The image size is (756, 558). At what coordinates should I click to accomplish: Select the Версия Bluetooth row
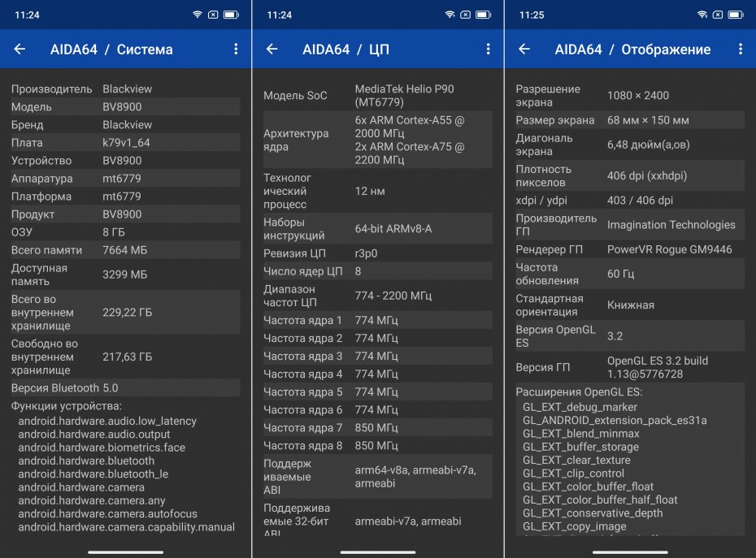(x=125, y=387)
